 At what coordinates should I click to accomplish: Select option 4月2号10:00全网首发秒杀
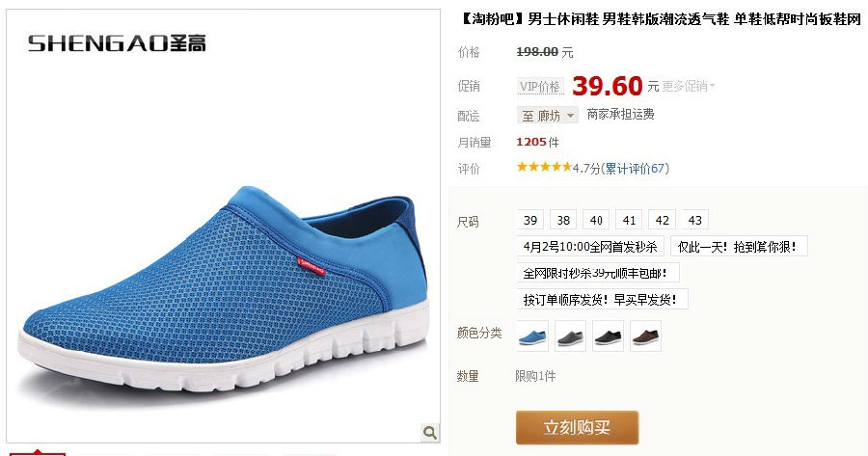click(590, 246)
